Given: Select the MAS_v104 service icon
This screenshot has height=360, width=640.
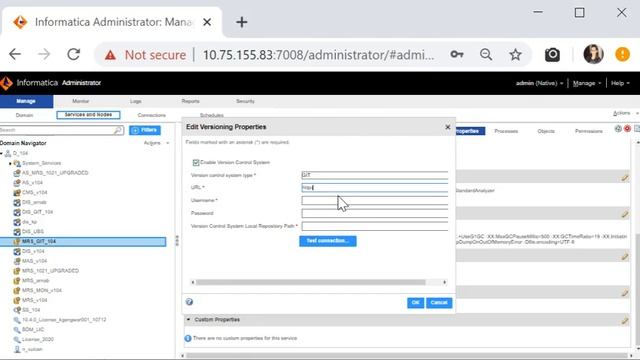Looking at the screenshot, I should 17,261.
